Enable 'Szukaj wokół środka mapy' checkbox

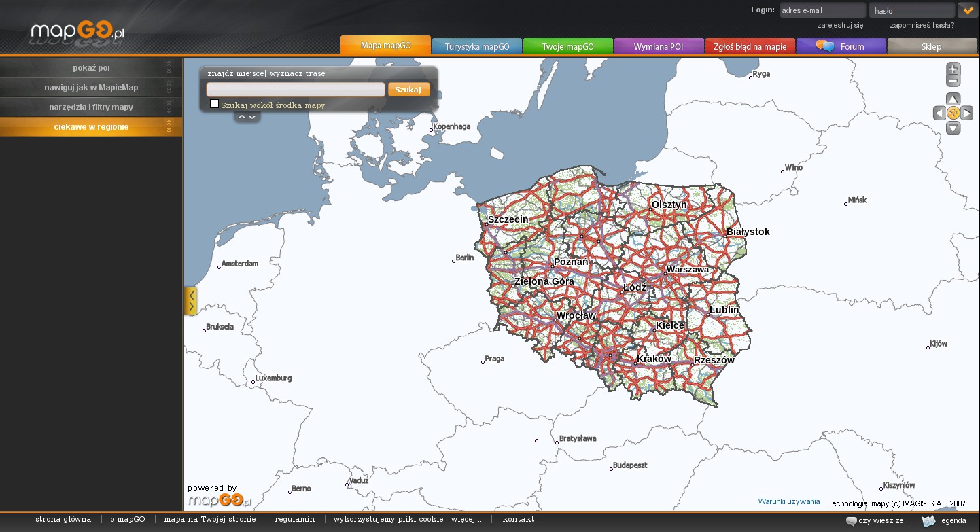pos(215,104)
